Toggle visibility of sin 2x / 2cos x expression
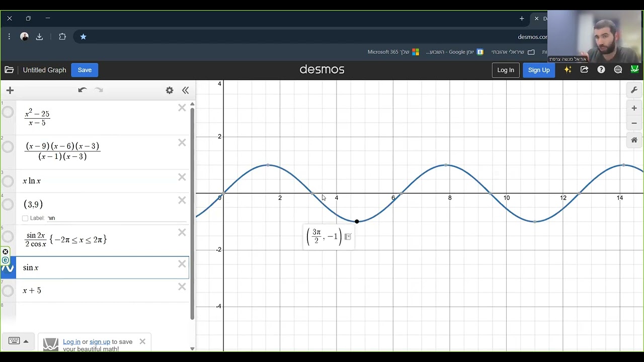The height and width of the screenshot is (362, 644). 8,236
